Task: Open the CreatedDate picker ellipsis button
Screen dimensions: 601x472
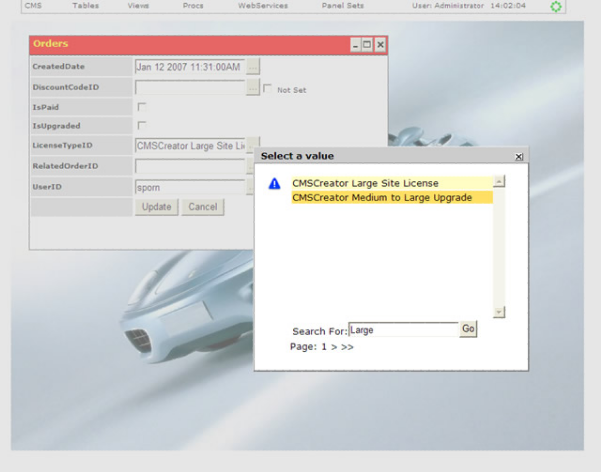Action: [253, 67]
